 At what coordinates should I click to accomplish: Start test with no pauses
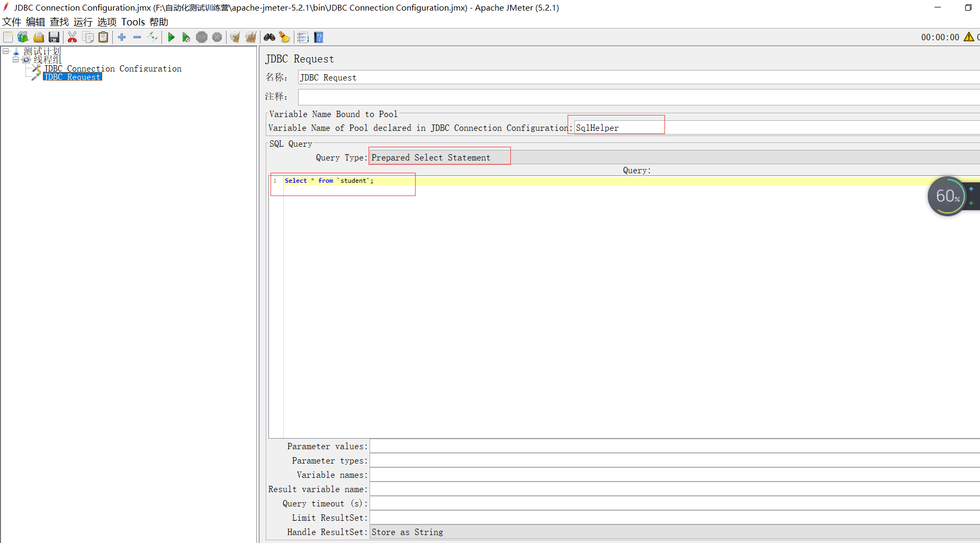[x=186, y=37]
